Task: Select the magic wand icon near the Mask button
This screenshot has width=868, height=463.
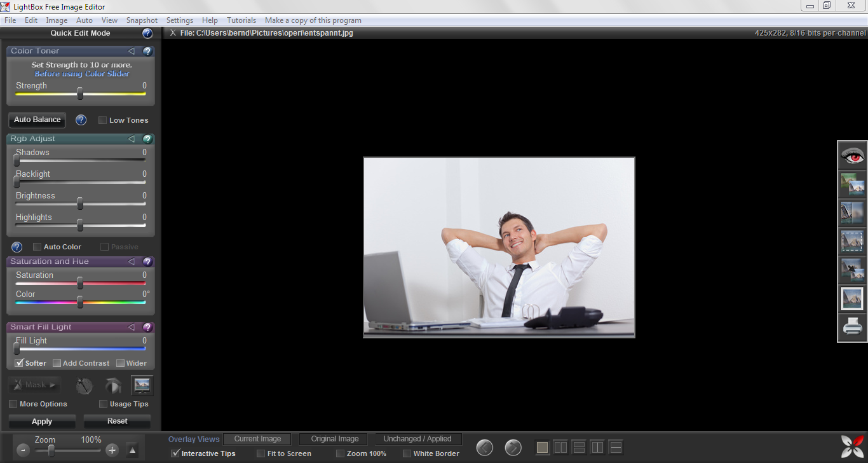Action: click(x=83, y=385)
